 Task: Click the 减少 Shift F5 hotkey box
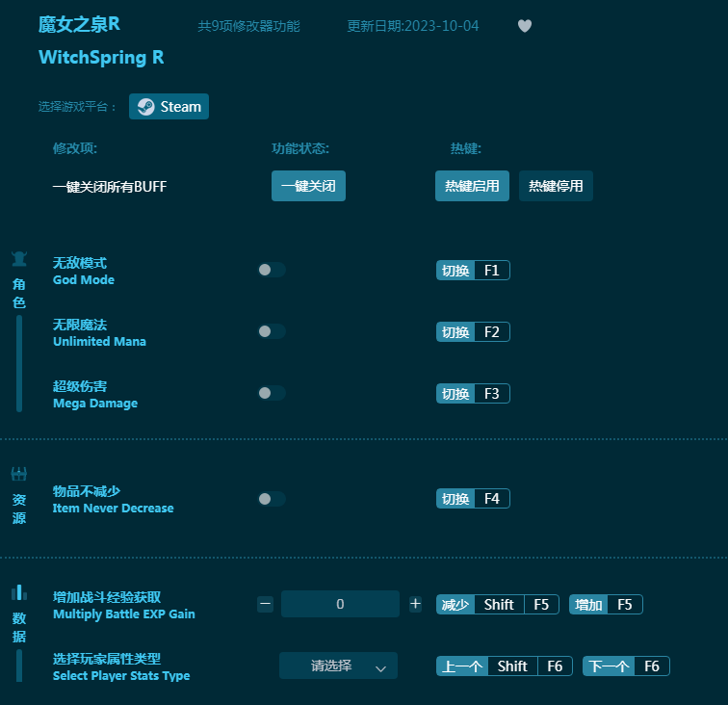click(x=498, y=605)
